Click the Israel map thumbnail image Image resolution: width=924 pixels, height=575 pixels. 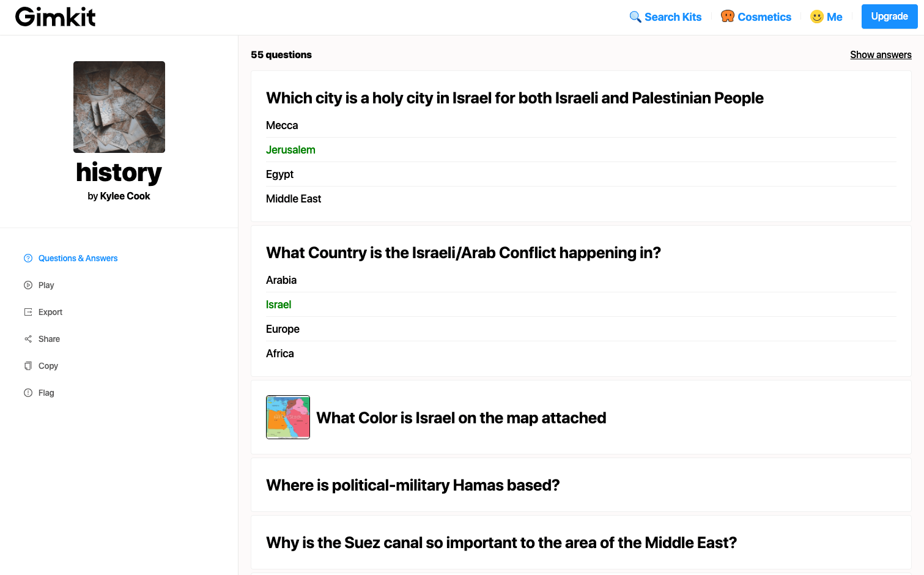click(288, 417)
